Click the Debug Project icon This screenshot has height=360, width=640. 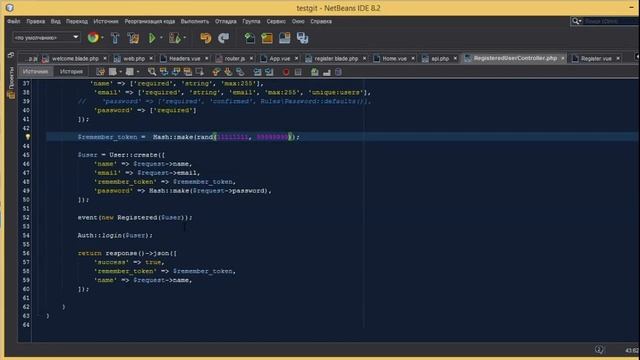pos(174,38)
